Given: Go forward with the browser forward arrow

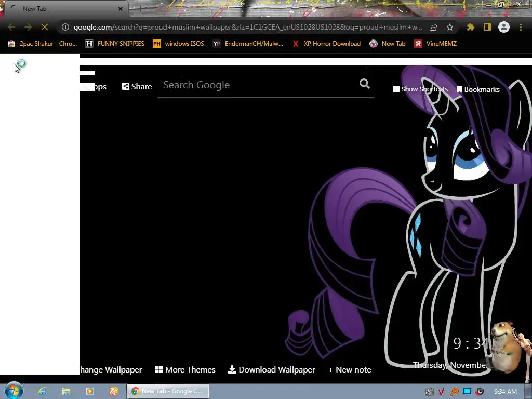Looking at the screenshot, I should (x=28, y=27).
